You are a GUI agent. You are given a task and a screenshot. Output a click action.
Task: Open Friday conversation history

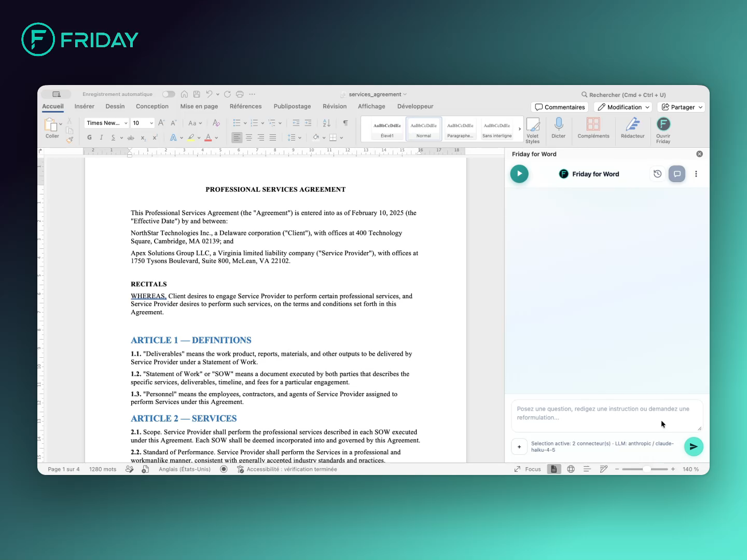(x=657, y=174)
